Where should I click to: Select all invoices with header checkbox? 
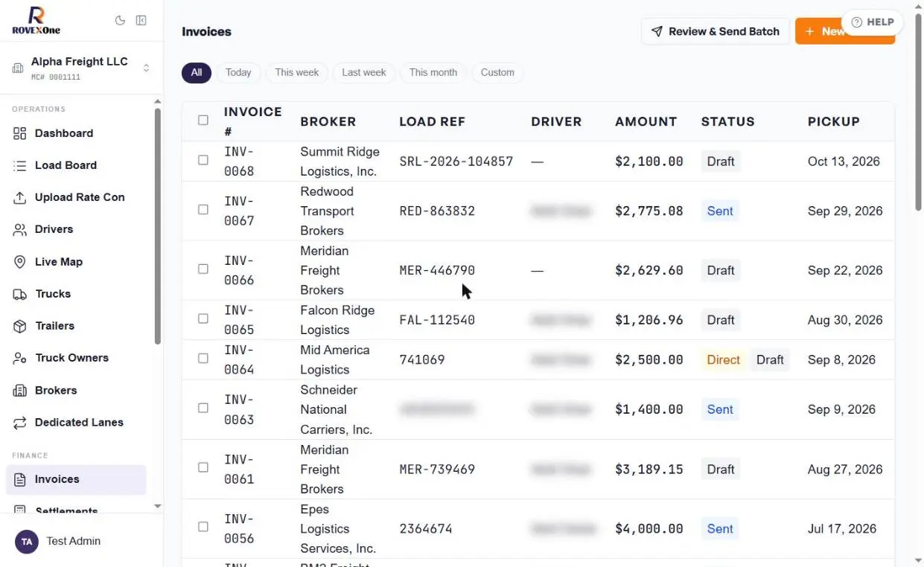point(203,121)
